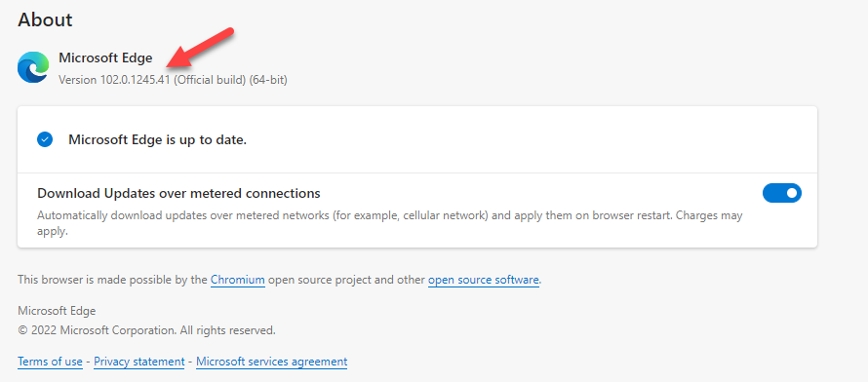Click the (Official build) (64-bit) text
The image size is (868, 382).
(230, 80)
